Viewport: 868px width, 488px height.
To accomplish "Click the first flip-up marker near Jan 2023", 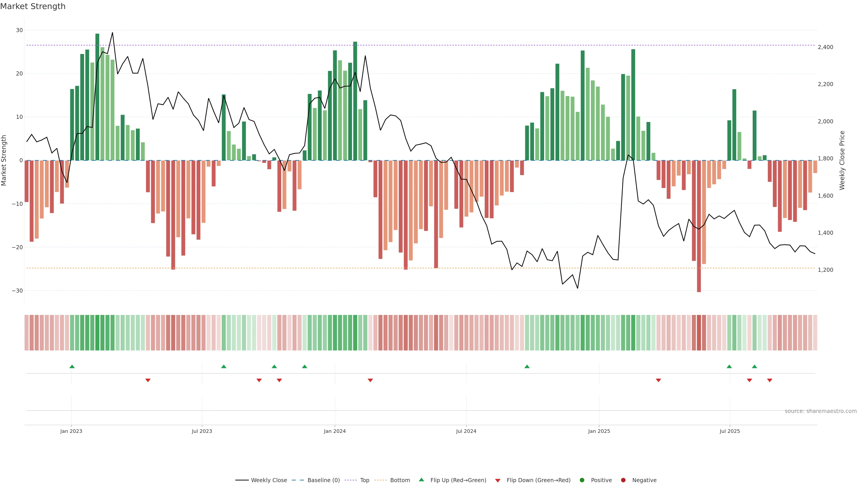I will point(72,366).
